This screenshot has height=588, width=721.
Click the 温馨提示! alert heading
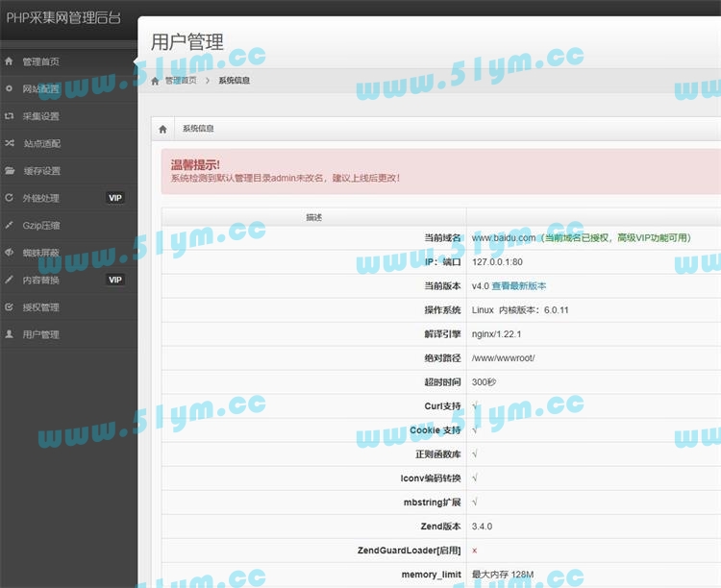(195, 164)
